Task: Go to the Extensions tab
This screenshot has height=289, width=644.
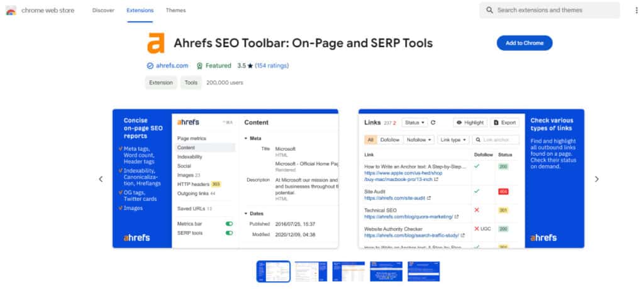Action: click(140, 10)
